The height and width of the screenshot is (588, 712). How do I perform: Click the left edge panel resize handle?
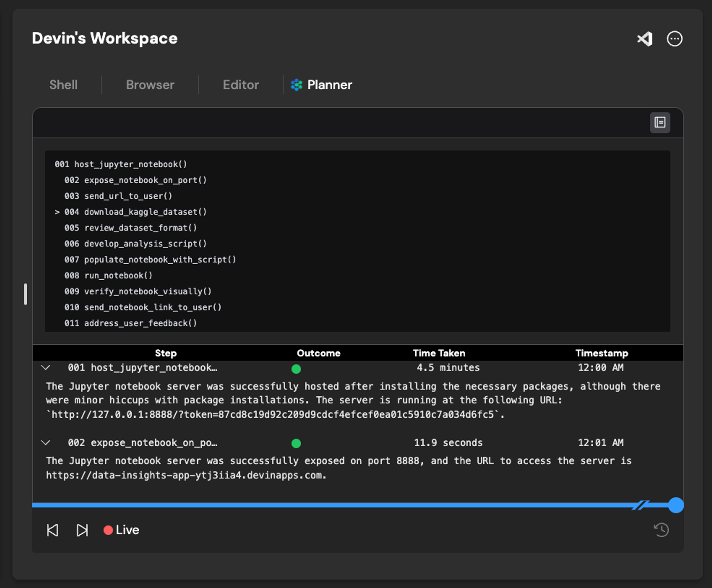click(25, 294)
